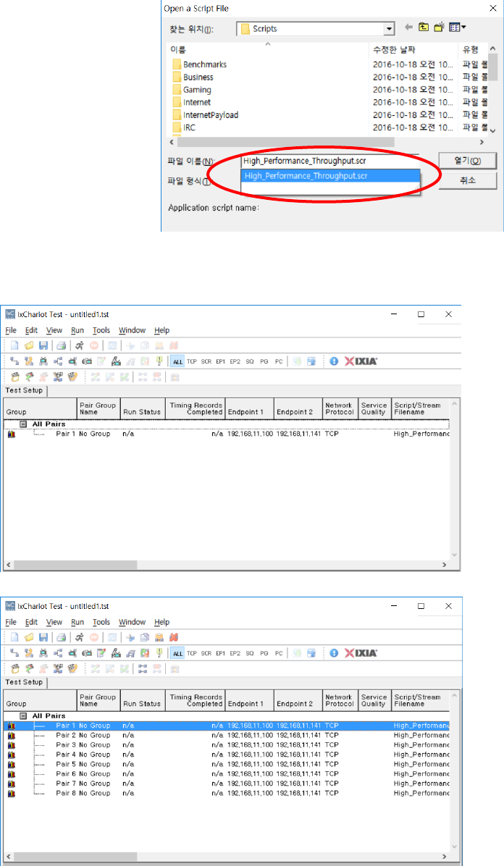Click the scroll-down arrow of the dialog file list

tap(493, 130)
